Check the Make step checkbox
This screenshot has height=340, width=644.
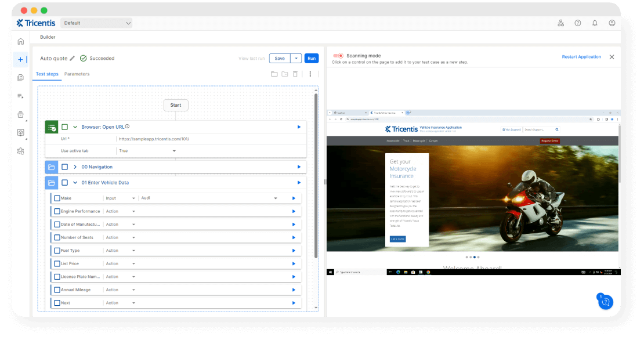57,197
